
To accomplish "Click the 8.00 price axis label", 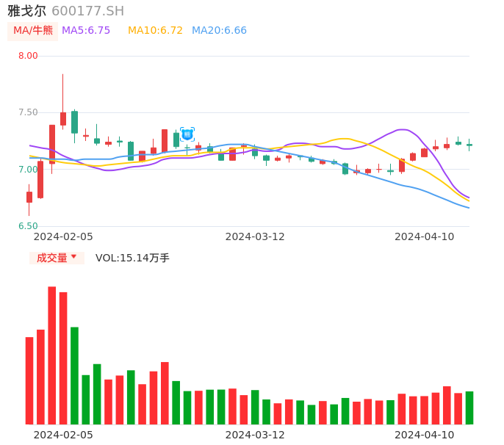I will 28,56.
